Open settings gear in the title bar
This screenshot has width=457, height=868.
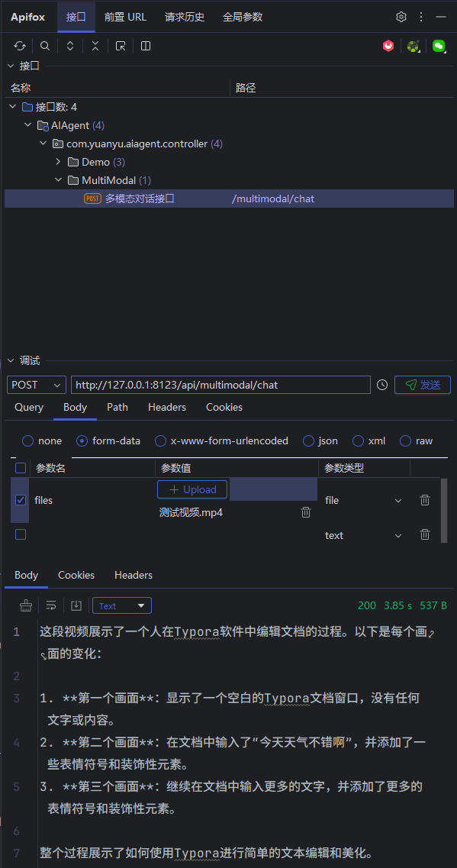coord(401,17)
